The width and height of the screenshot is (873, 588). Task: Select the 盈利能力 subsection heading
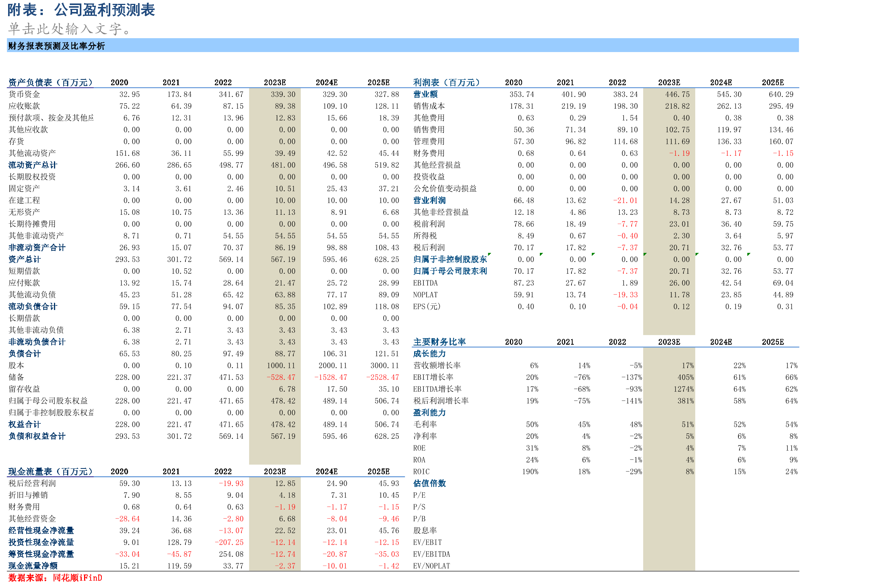[x=429, y=413]
